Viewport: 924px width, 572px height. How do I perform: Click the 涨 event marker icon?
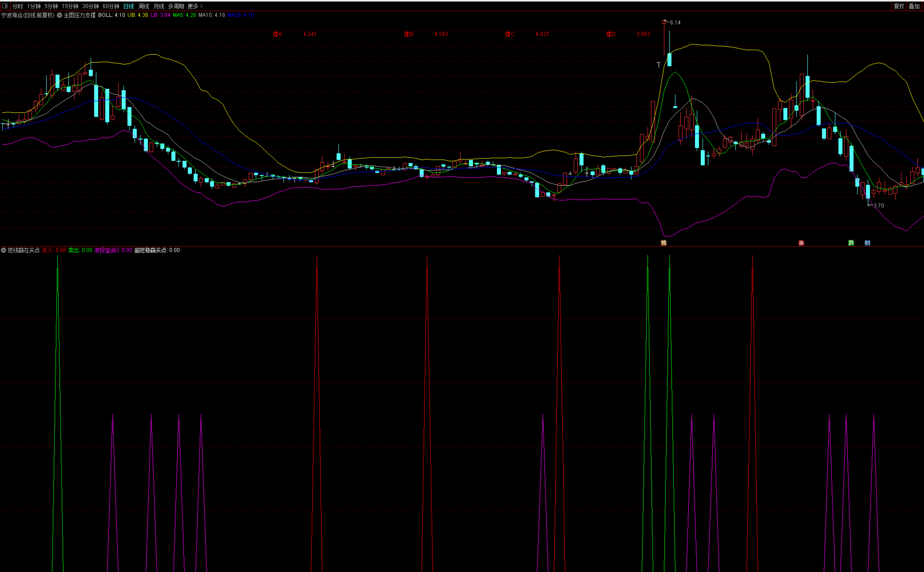[x=801, y=243]
